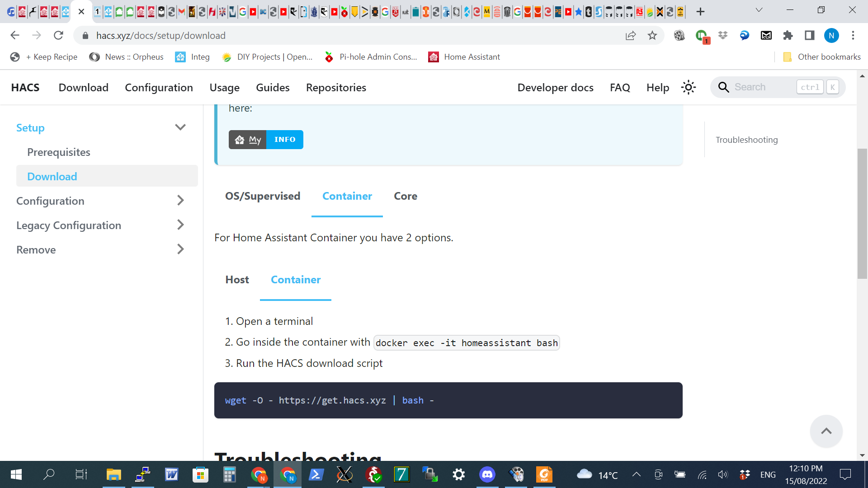Switch to the Core tab
The image size is (868, 488).
coord(406,196)
